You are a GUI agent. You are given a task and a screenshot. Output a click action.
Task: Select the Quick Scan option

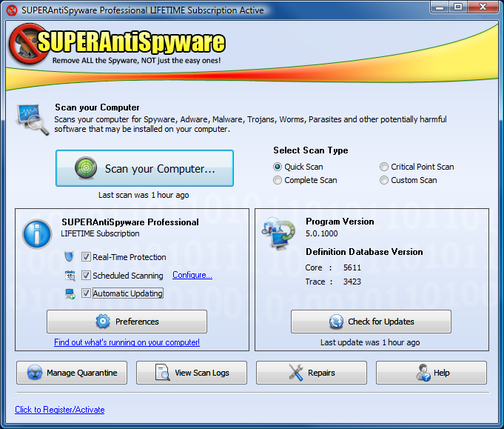[x=298, y=167]
